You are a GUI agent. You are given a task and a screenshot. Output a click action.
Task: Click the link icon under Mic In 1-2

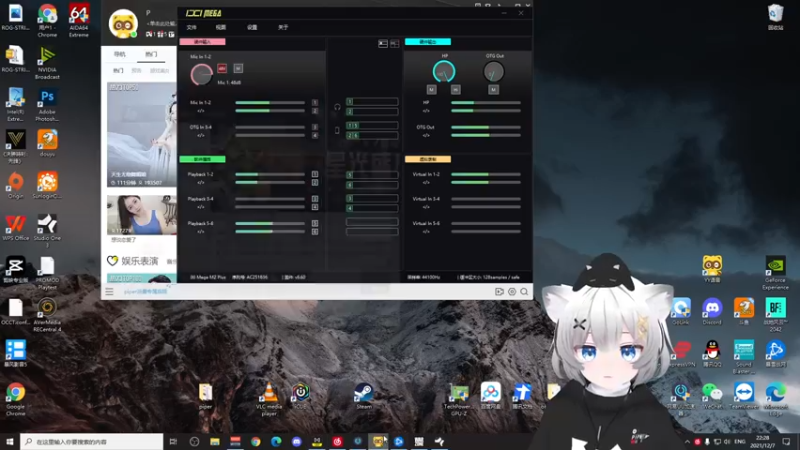[201, 111]
